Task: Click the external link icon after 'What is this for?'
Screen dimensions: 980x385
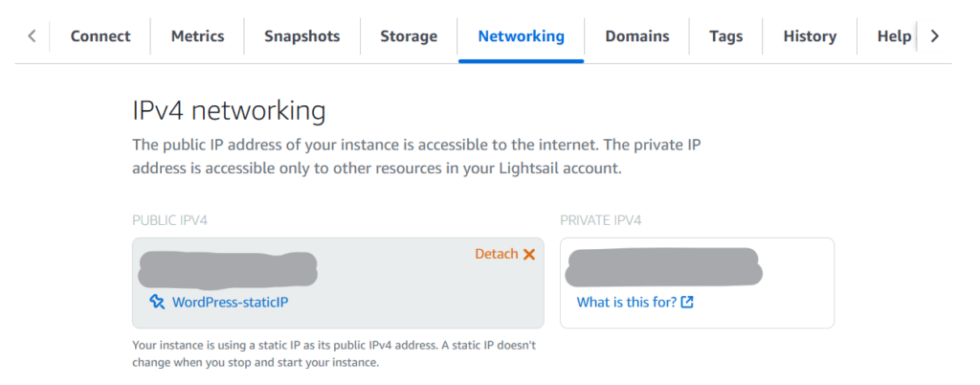Action: [687, 303]
